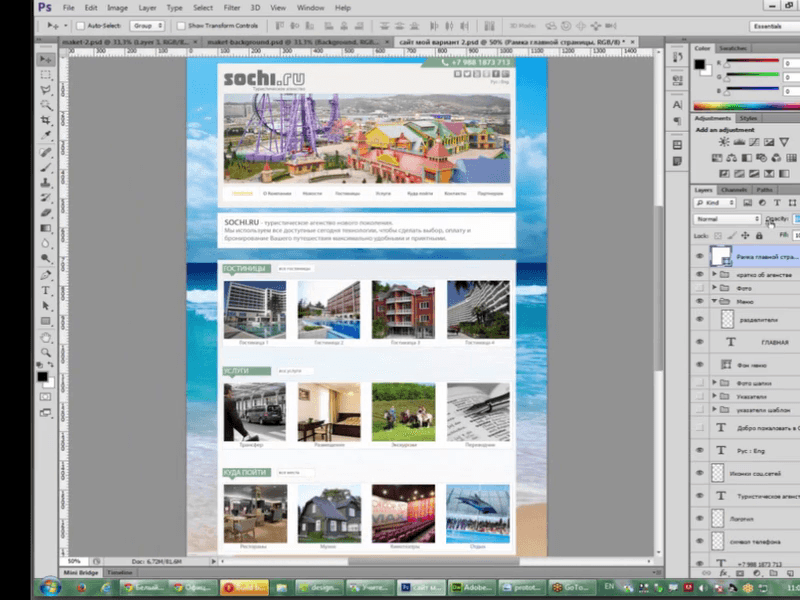Select the Move tool
This screenshot has width=800, height=600.
[45, 60]
